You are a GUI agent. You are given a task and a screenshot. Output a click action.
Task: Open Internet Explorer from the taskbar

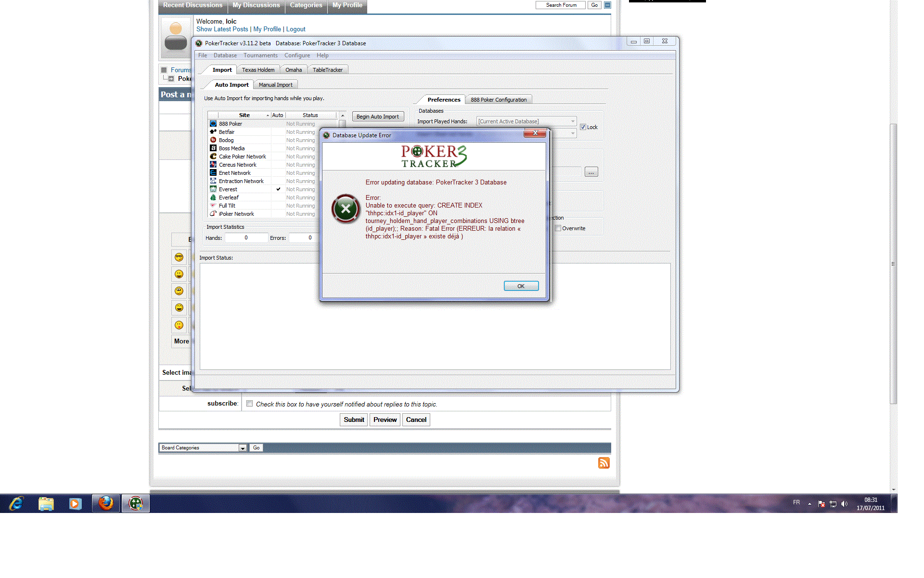(16, 503)
